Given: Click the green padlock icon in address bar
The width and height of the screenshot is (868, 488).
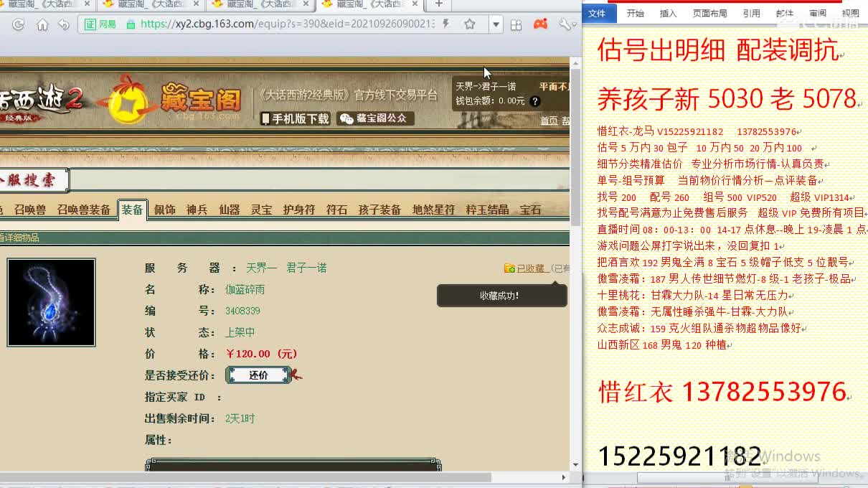Looking at the screenshot, I should click(131, 24).
